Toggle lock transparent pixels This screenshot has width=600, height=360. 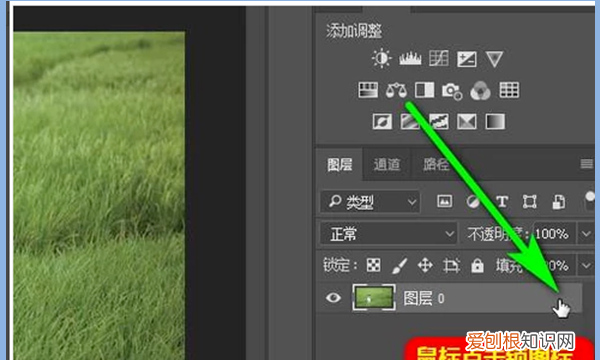pos(373,265)
